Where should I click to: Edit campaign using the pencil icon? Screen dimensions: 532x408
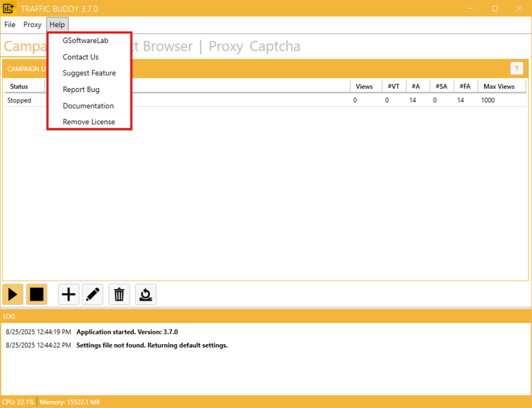(93, 294)
